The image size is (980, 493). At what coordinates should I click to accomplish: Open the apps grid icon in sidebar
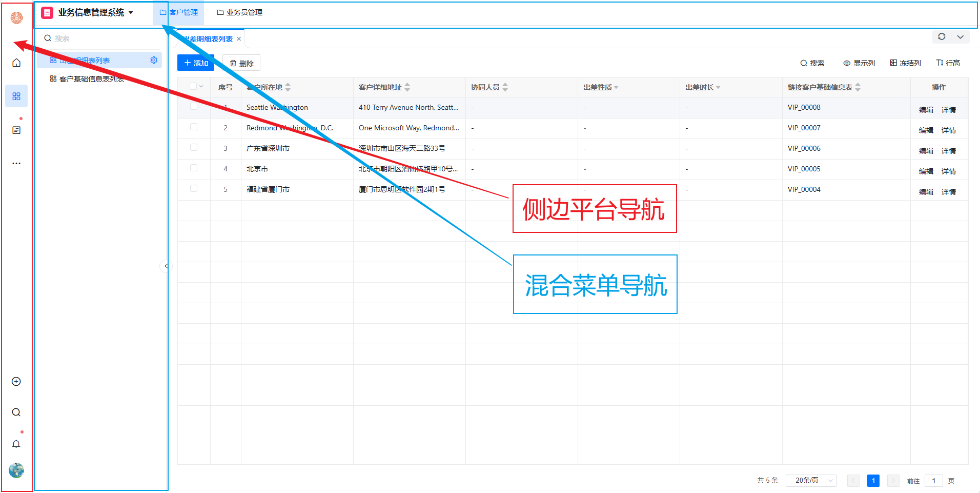pos(16,96)
